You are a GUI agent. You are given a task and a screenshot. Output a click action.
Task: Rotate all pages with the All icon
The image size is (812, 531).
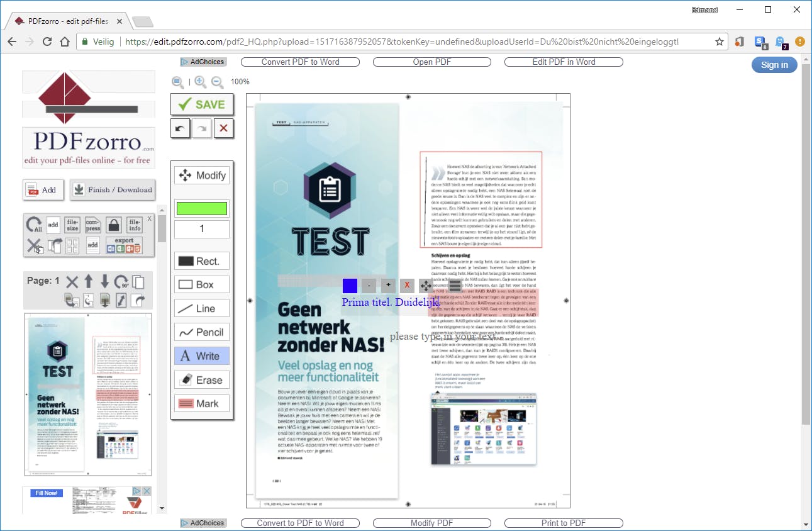coord(34,225)
